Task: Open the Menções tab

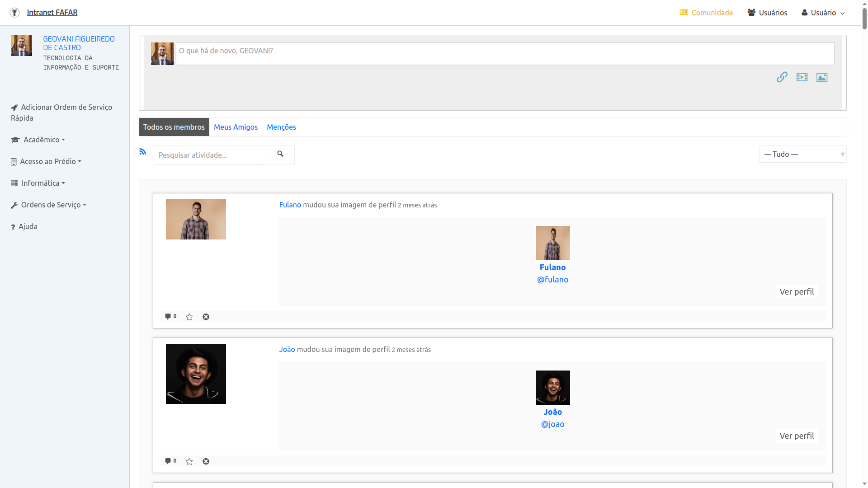Action: click(281, 127)
